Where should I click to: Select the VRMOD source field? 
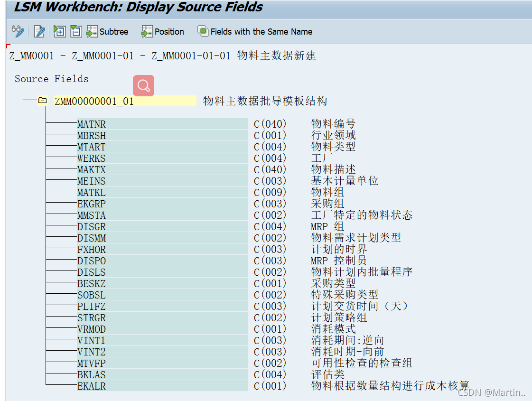162,329
